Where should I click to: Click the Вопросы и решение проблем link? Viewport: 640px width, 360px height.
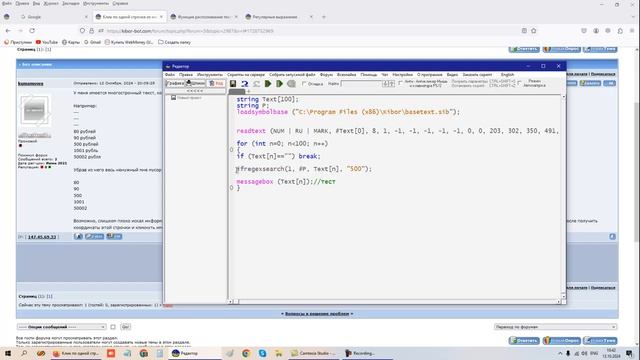(x=317, y=314)
